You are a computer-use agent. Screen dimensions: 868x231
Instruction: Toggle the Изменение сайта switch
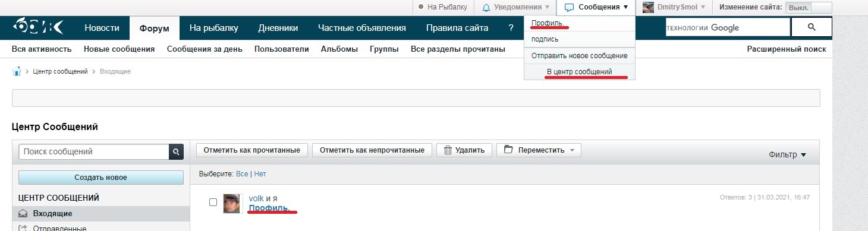(x=809, y=8)
